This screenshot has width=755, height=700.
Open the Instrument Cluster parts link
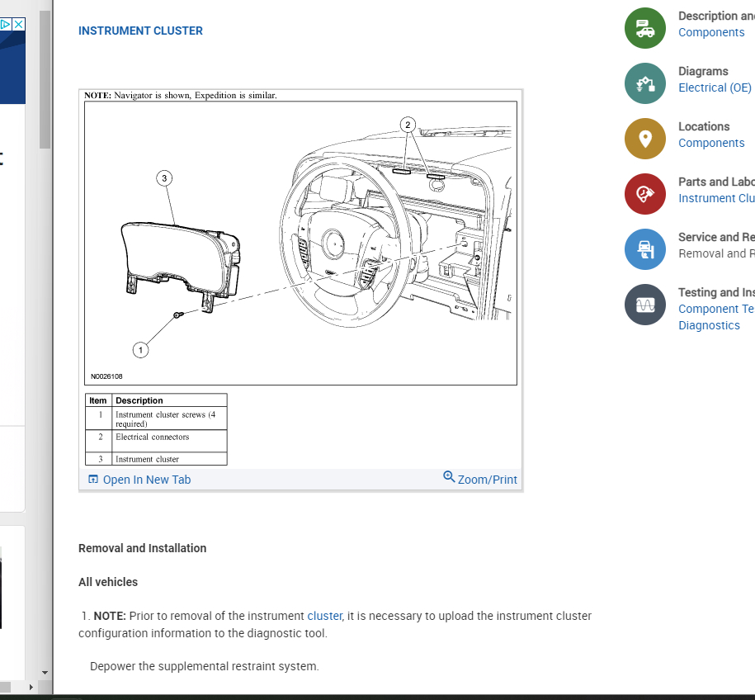coord(716,198)
